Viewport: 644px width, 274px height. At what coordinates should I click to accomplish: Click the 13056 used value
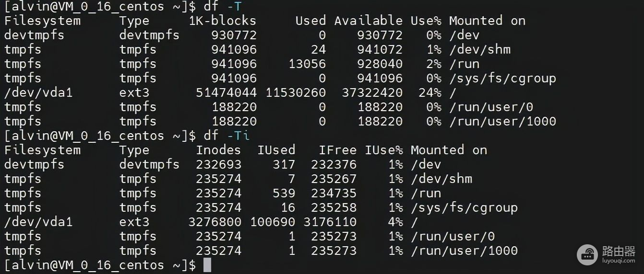(x=307, y=64)
